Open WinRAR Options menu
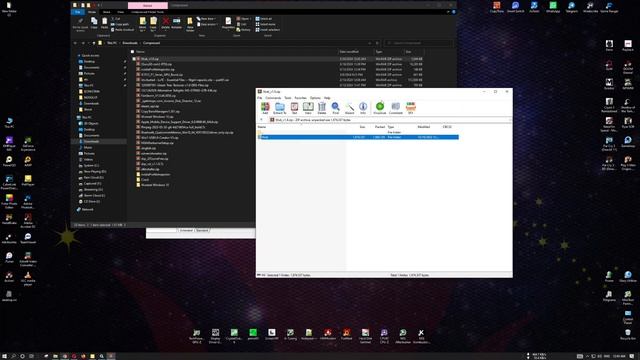 315,98
